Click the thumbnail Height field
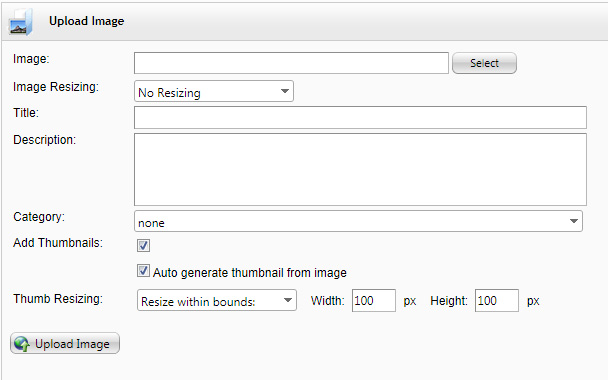 coord(497,301)
